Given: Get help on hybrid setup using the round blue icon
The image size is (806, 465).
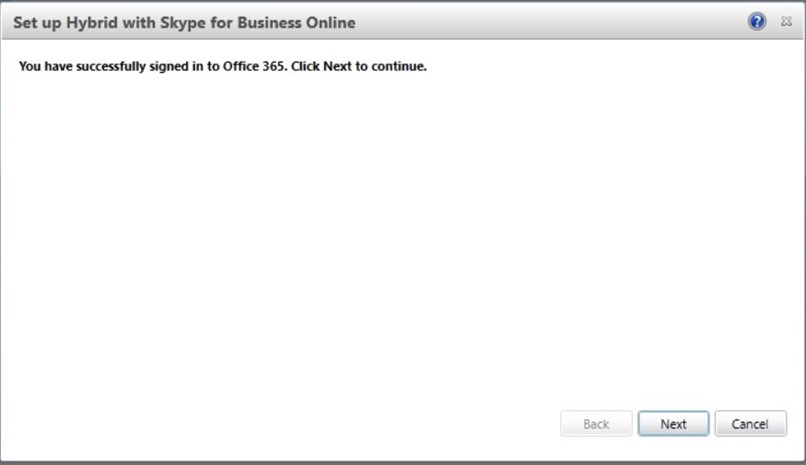Looking at the screenshot, I should click(757, 22).
